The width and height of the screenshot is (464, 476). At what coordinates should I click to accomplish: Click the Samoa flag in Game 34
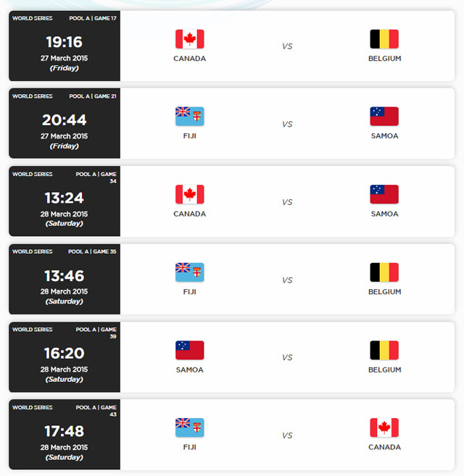(x=384, y=194)
